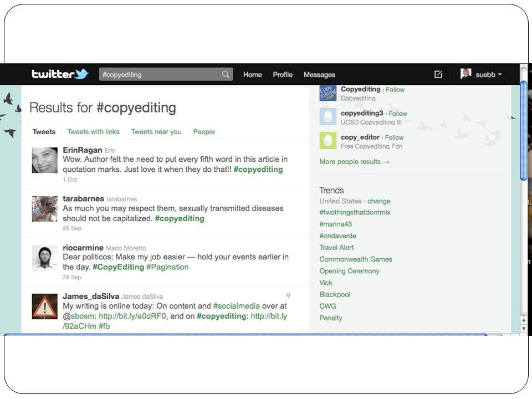Click #copyediting hashtag in ErinRagan's tweet

pyautogui.click(x=258, y=170)
